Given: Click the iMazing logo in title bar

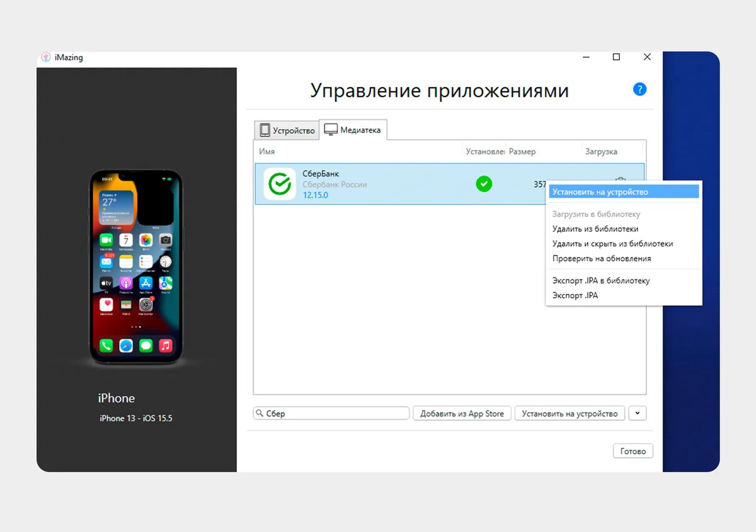Looking at the screenshot, I should (46, 57).
